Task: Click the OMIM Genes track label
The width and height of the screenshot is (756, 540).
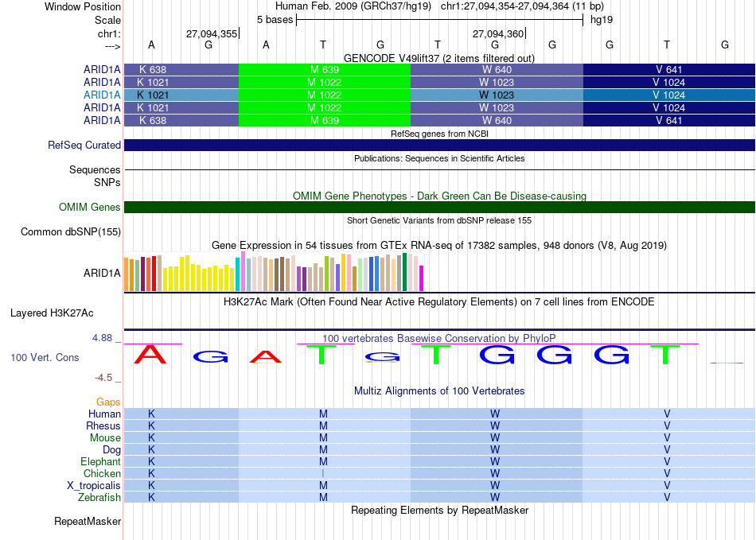Action: pos(89,207)
